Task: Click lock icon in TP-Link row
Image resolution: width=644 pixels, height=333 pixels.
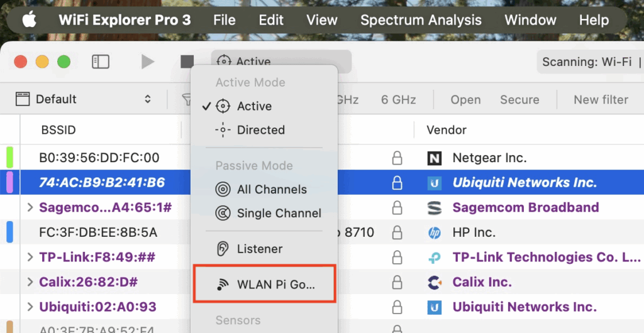Action: point(397,257)
